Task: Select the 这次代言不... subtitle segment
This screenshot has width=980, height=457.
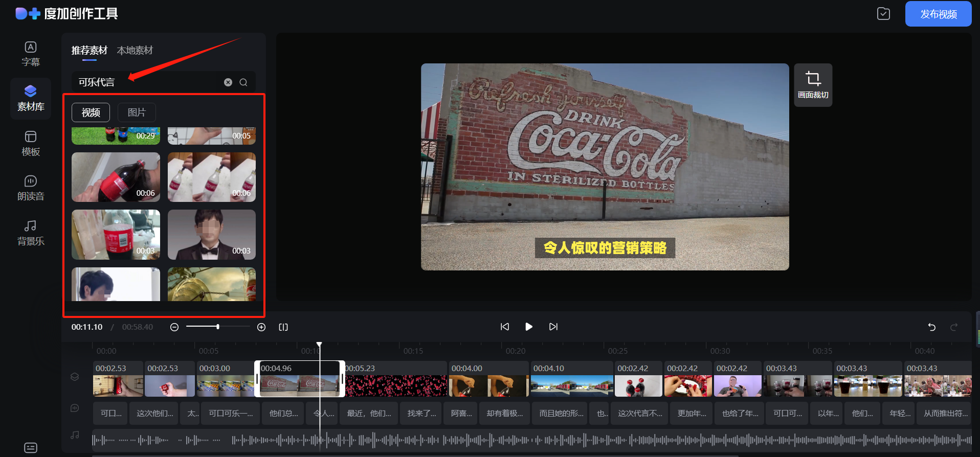Action: 640,414
